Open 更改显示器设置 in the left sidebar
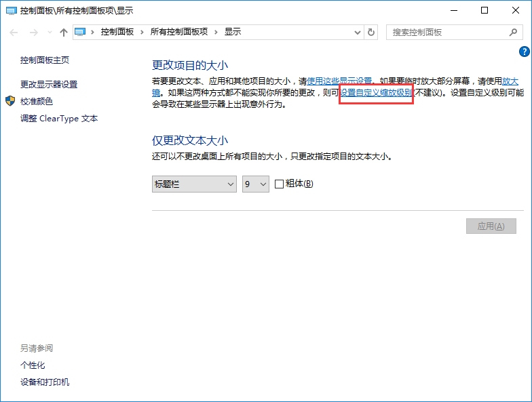Viewport: 532px width, 402px height. point(49,84)
